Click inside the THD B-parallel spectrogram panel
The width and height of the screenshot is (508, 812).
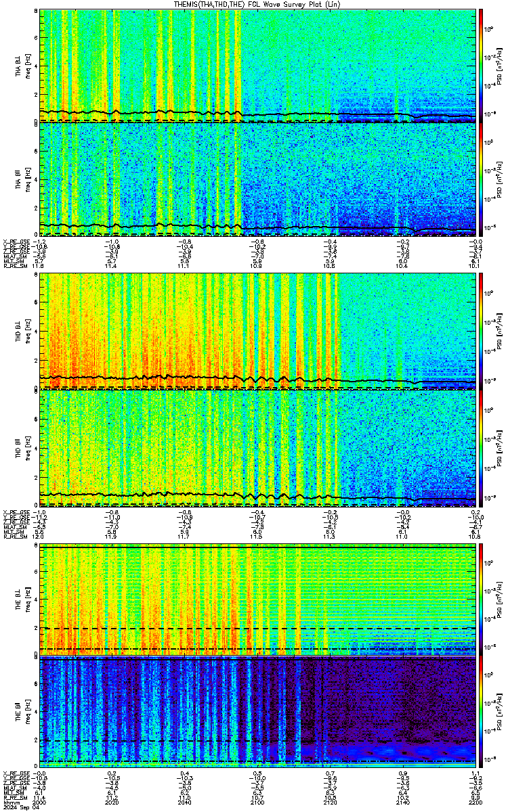(258, 448)
